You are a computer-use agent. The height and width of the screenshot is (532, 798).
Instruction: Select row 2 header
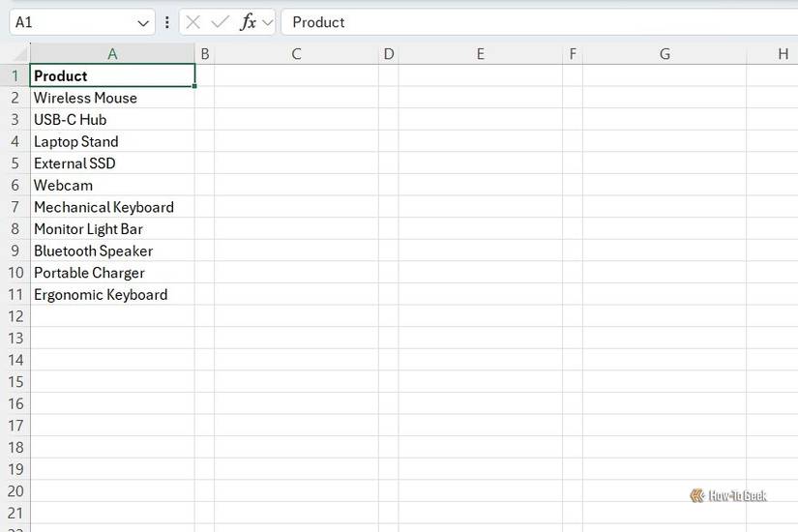click(15, 98)
